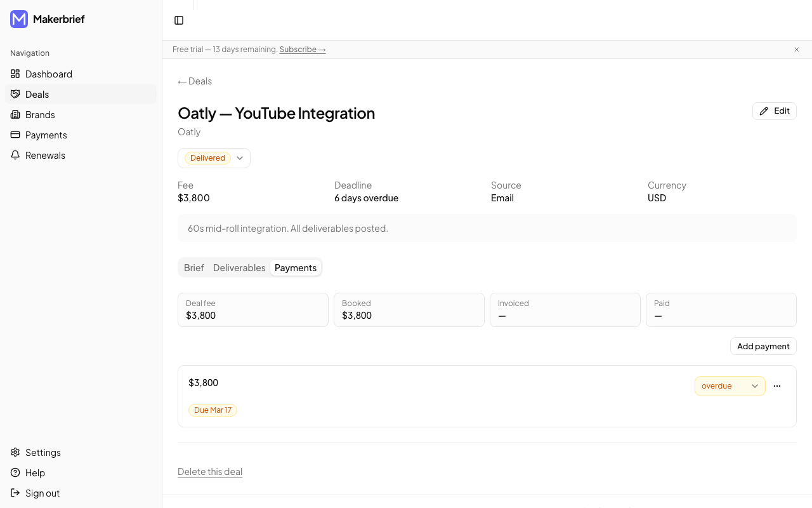Screen dimensions: 812x508
Task: Open Renewals via the bell icon
Action: click(x=15, y=155)
